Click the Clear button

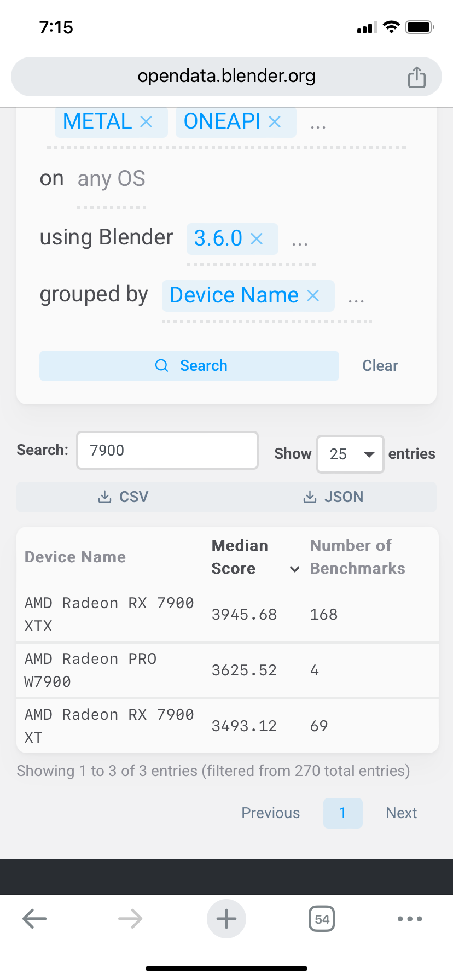coord(380,366)
